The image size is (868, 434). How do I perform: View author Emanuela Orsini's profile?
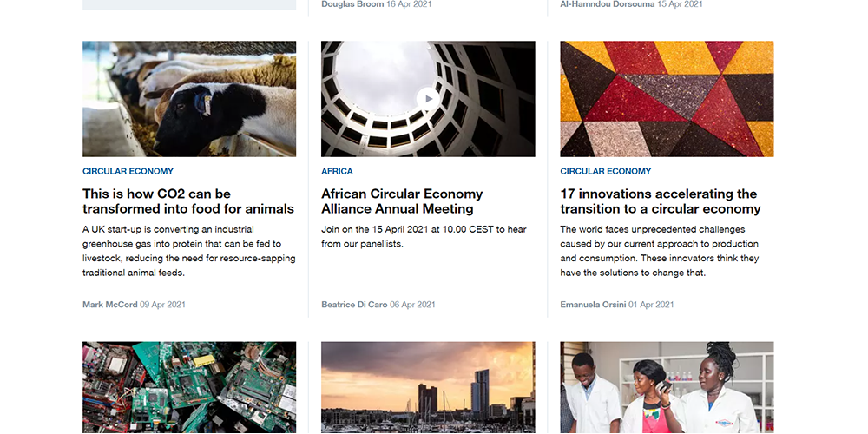(593, 305)
